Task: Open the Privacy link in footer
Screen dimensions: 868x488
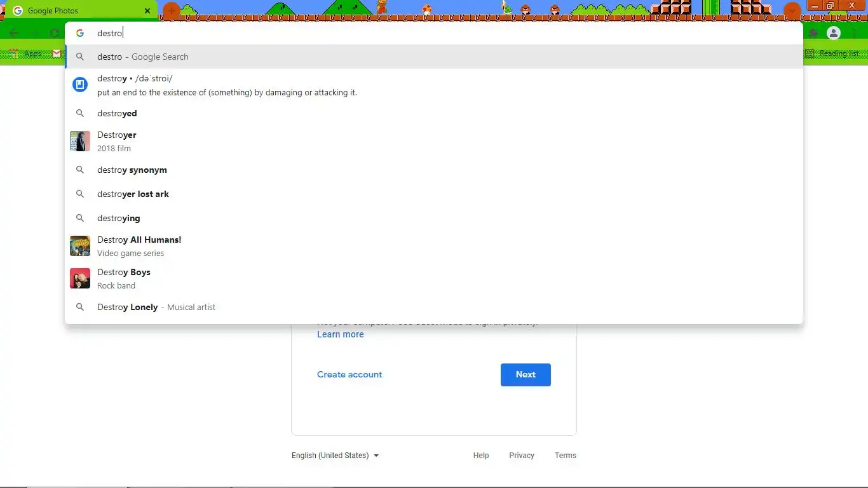Action: [522, 456]
